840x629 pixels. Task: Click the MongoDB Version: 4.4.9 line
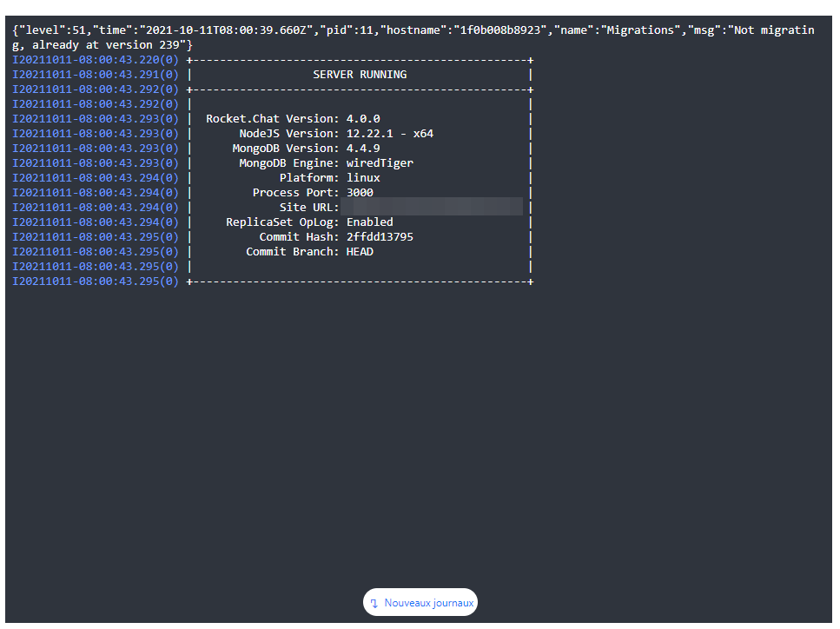(306, 149)
